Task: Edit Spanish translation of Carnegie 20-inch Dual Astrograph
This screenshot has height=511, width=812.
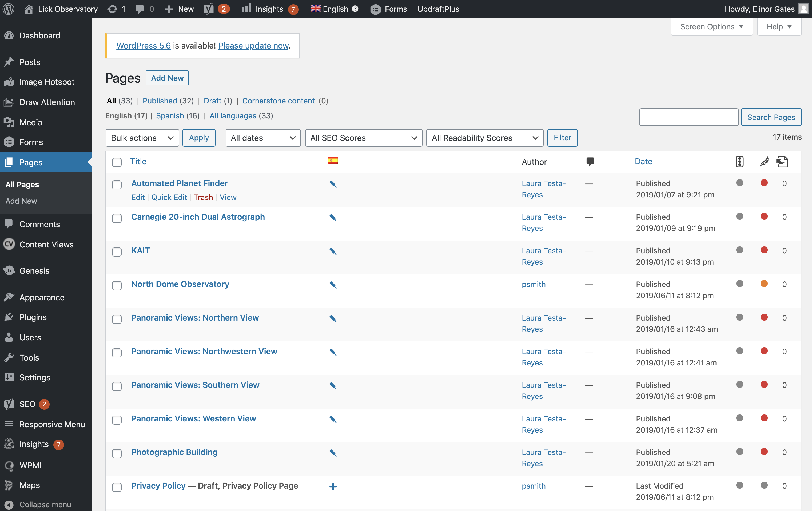Action: [333, 218]
